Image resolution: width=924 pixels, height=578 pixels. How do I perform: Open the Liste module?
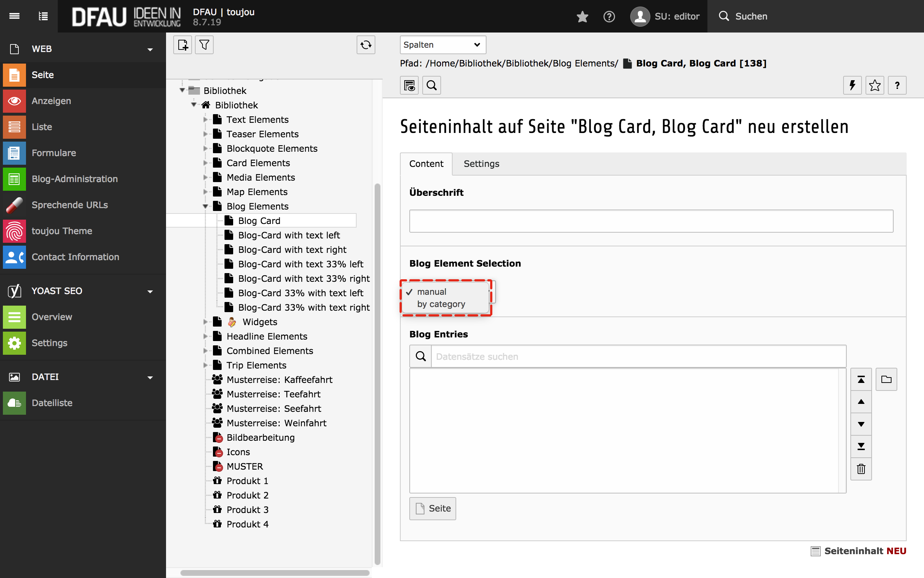point(83,127)
